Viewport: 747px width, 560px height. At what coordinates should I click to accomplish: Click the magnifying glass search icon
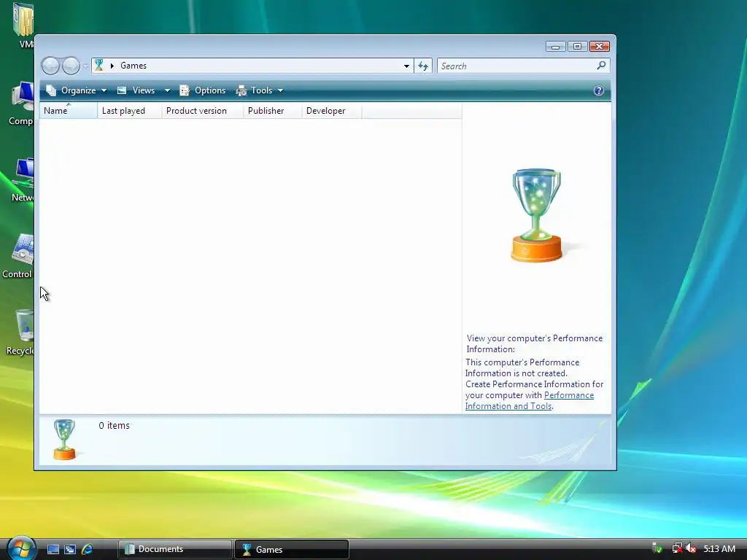601,65
